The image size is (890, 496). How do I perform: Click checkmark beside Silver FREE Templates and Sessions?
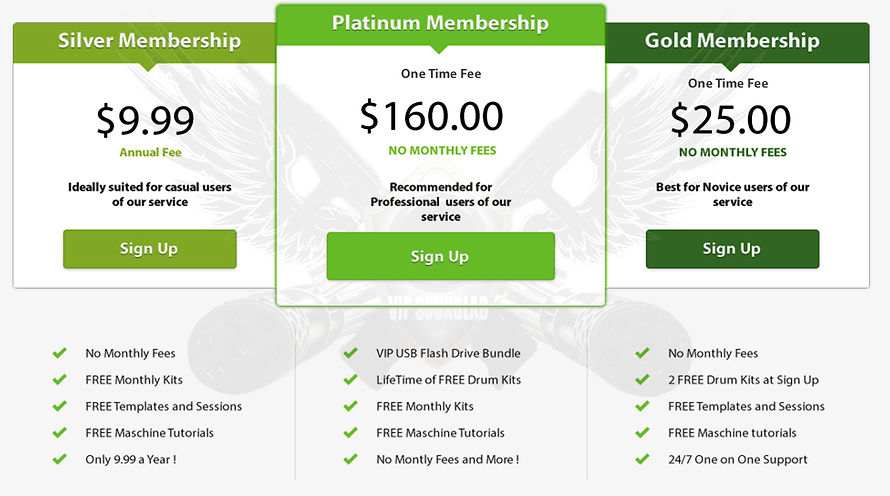click(60, 406)
